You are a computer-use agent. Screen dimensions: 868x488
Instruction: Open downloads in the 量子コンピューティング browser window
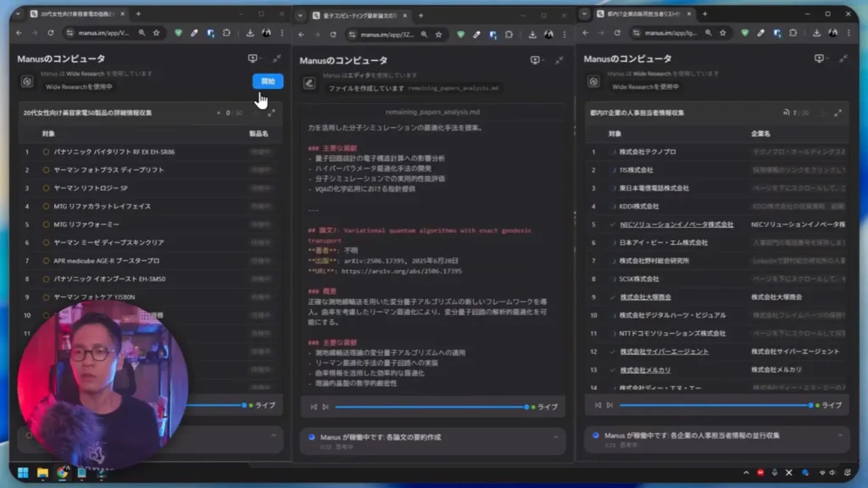tap(532, 35)
